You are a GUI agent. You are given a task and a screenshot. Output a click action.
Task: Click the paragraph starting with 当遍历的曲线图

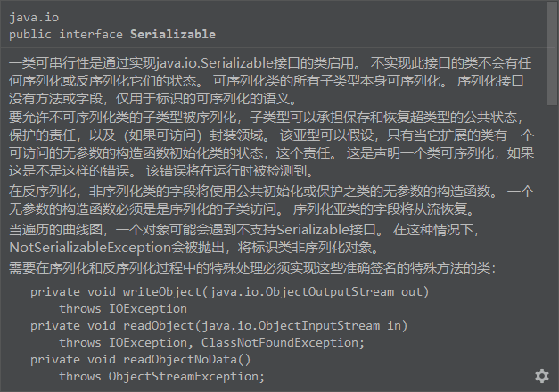pos(244,239)
